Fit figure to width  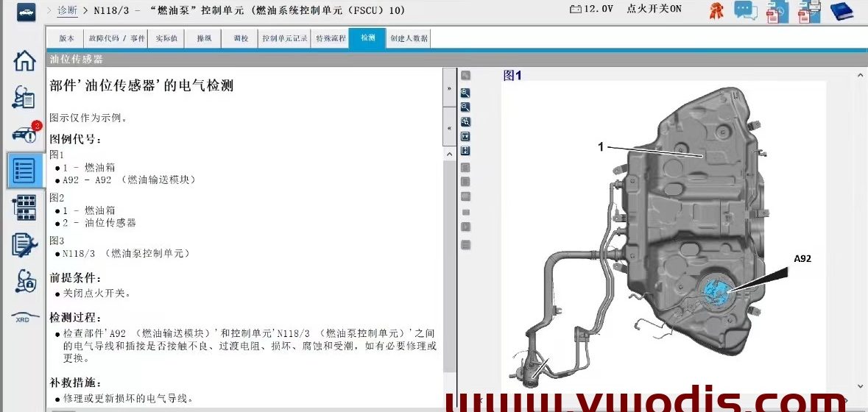[465, 136]
